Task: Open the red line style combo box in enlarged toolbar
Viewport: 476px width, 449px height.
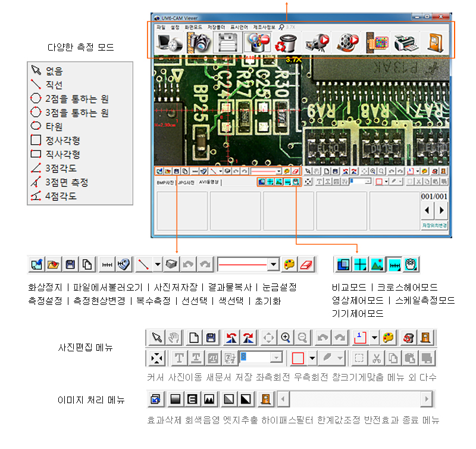Action: (x=248, y=264)
